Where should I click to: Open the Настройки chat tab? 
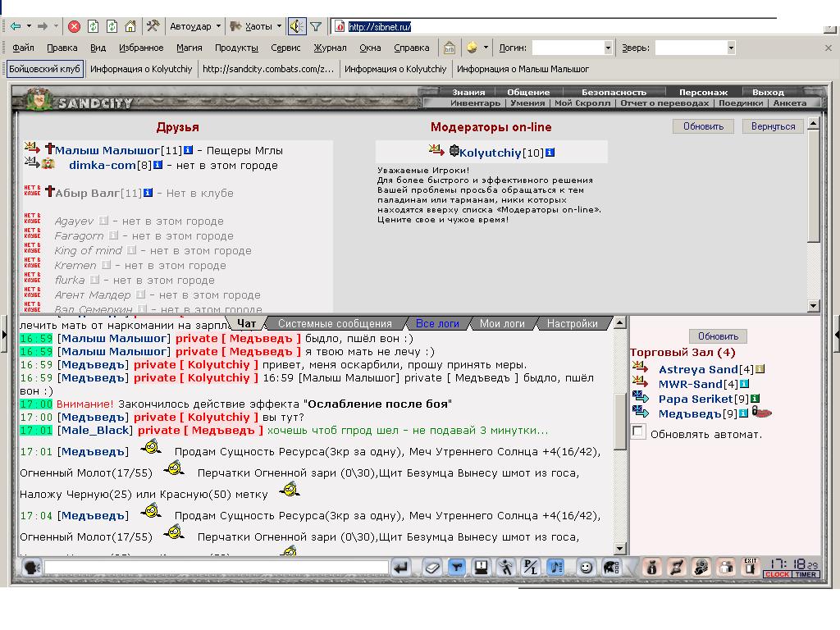point(572,323)
